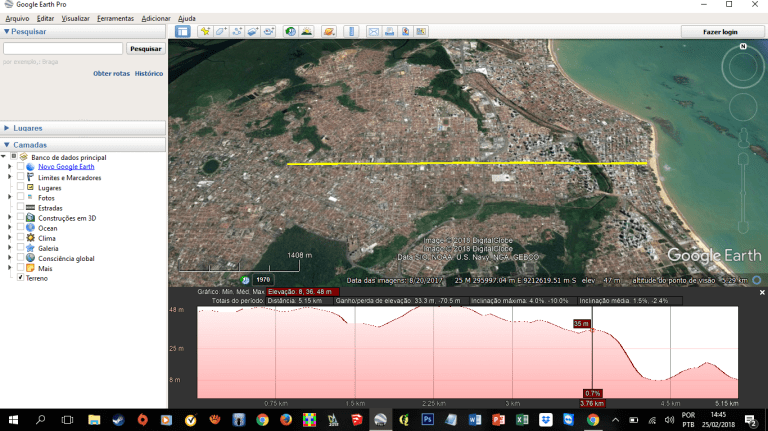Click the Add Placemark pin icon
The height and width of the screenshot is (431, 768).
tap(205, 31)
